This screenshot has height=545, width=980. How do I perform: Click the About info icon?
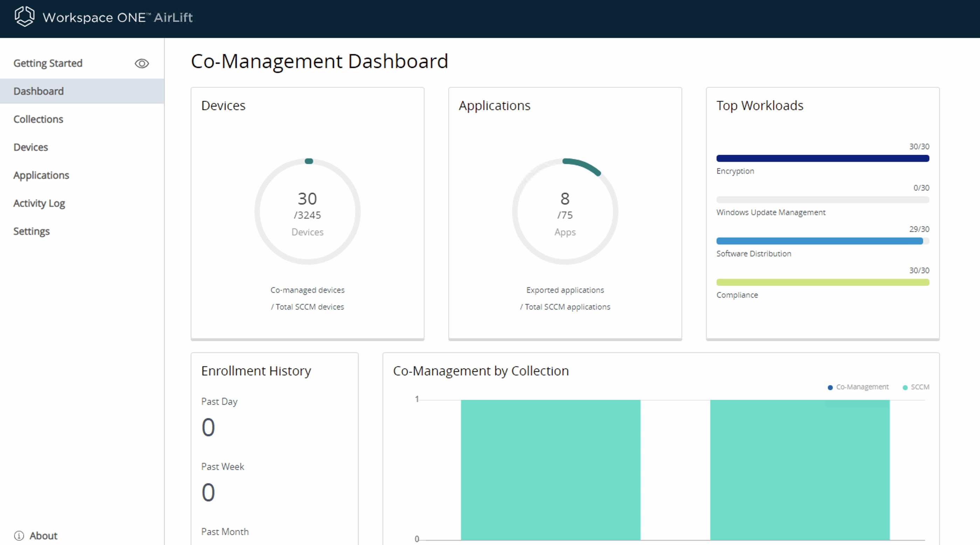19,536
